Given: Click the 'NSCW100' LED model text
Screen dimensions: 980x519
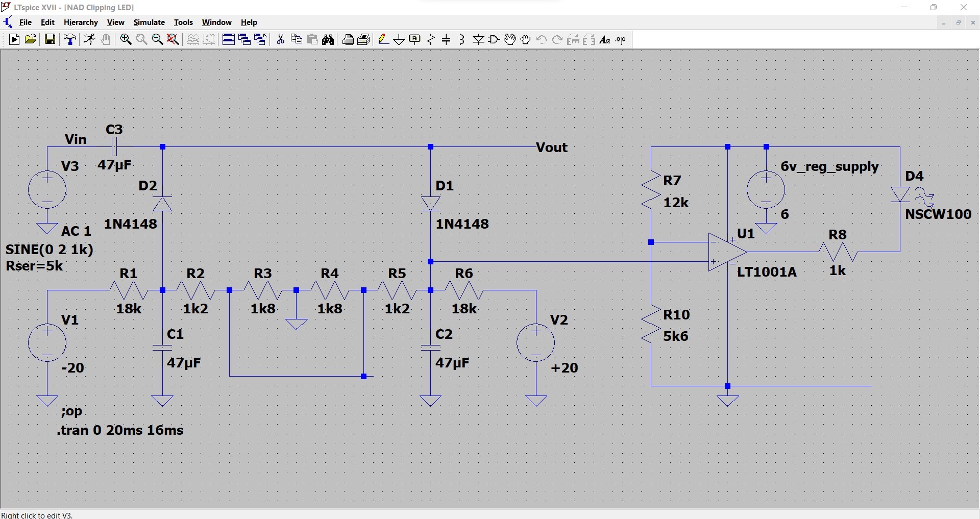Looking at the screenshot, I should tap(938, 214).
